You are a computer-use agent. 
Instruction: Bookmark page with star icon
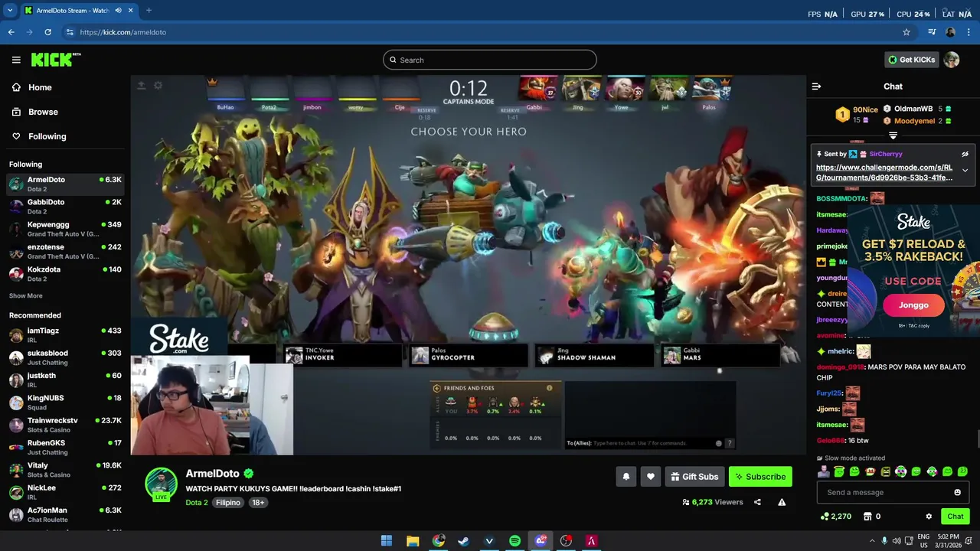tap(906, 32)
